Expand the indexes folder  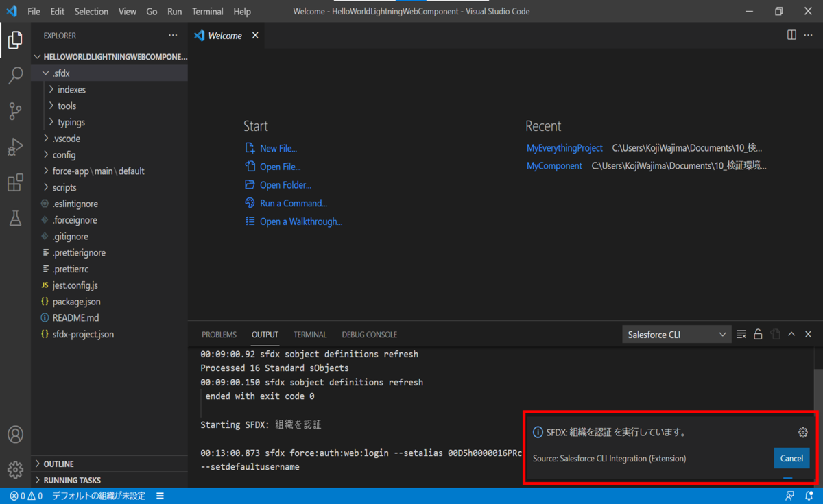[110, 90]
